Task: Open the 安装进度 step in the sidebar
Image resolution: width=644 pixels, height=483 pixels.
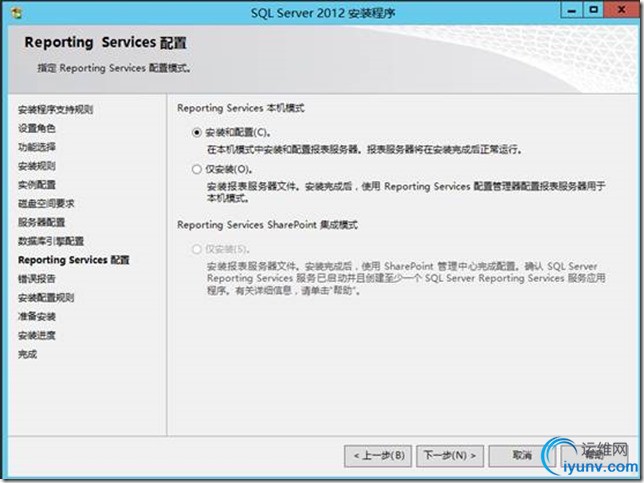Action: tap(37, 335)
